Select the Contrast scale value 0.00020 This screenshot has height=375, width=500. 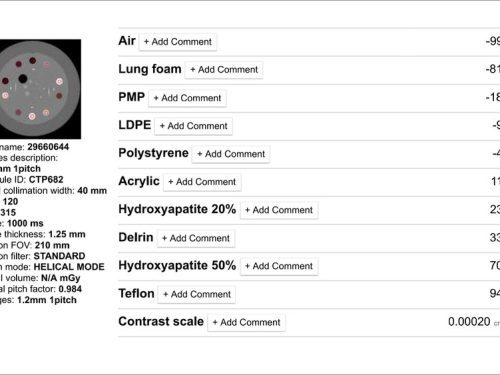pyautogui.click(x=469, y=322)
